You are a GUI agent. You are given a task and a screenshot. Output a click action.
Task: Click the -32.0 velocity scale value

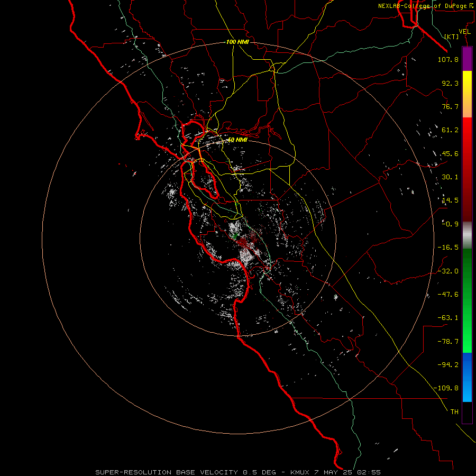click(x=448, y=271)
